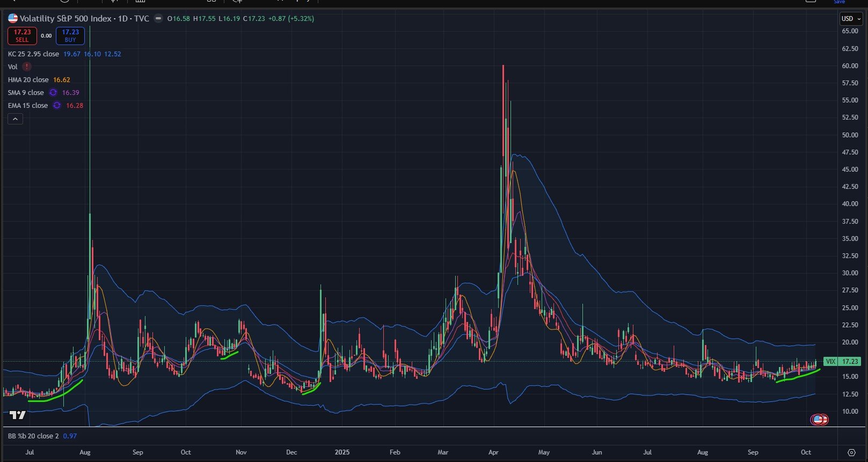Click the TradingView logo on the chart

pos(18,415)
